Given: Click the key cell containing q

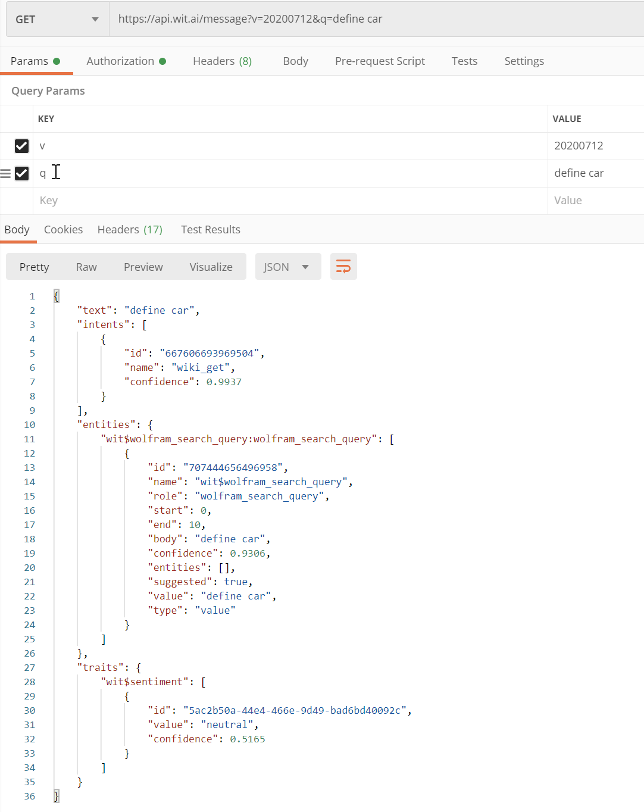Looking at the screenshot, I should point(290,173).
